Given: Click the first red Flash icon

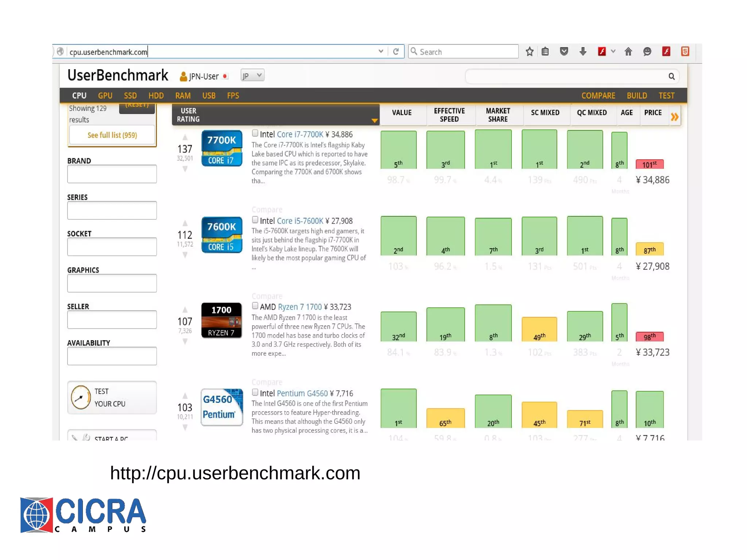Looking at the screenshot, I should (602, 51).
